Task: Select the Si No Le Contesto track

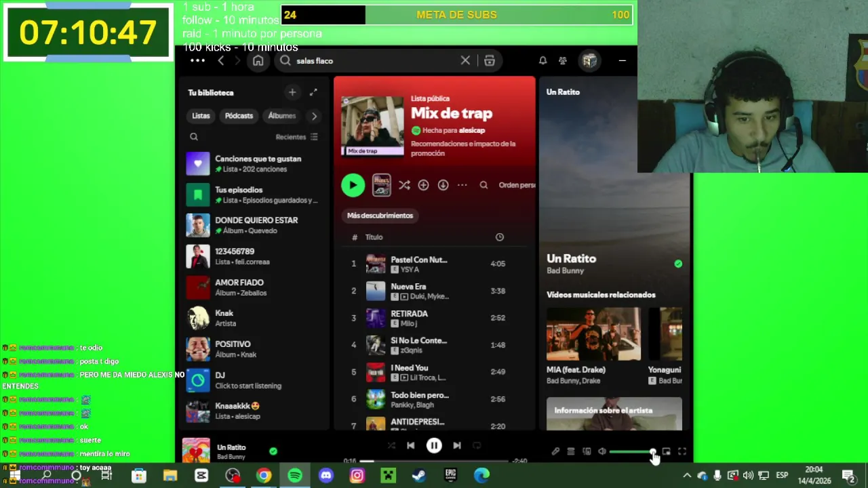Action: point(434,345)
